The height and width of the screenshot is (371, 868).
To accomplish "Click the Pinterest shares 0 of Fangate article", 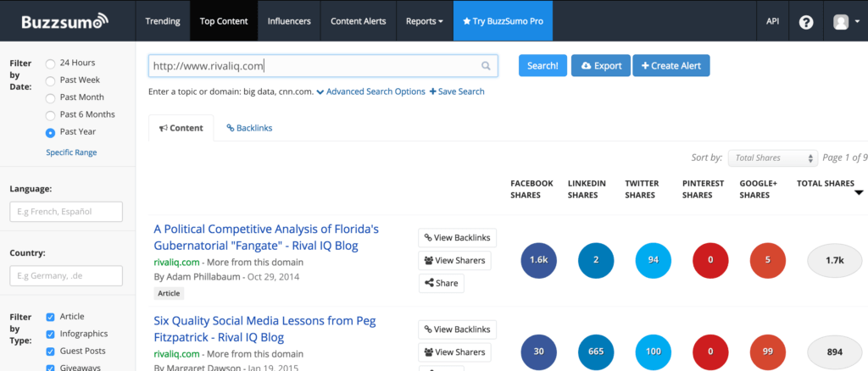I will (x=710, y=259).
